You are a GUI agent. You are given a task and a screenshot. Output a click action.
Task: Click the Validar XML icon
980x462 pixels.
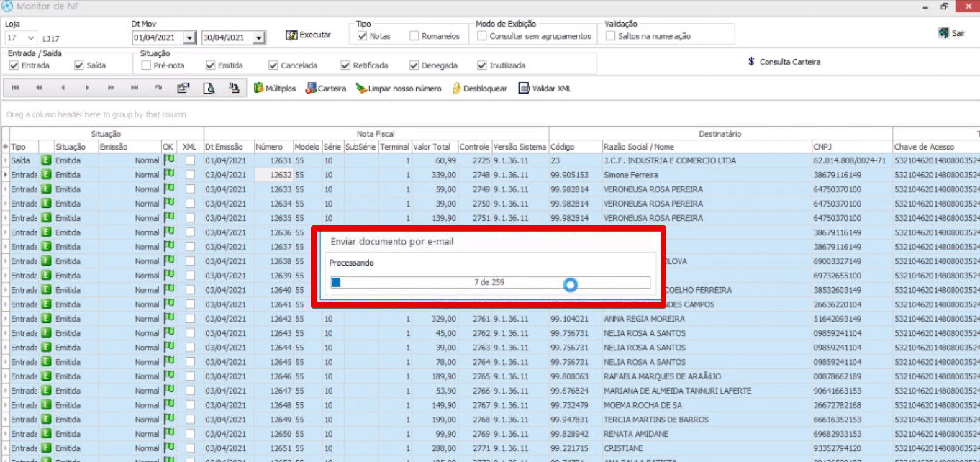coord(525,89)
